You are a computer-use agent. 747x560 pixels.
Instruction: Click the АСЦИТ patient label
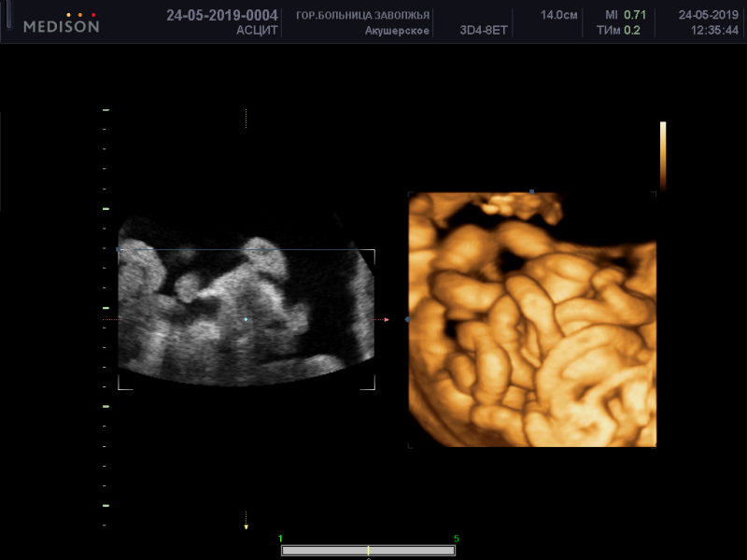coord(257,31)
